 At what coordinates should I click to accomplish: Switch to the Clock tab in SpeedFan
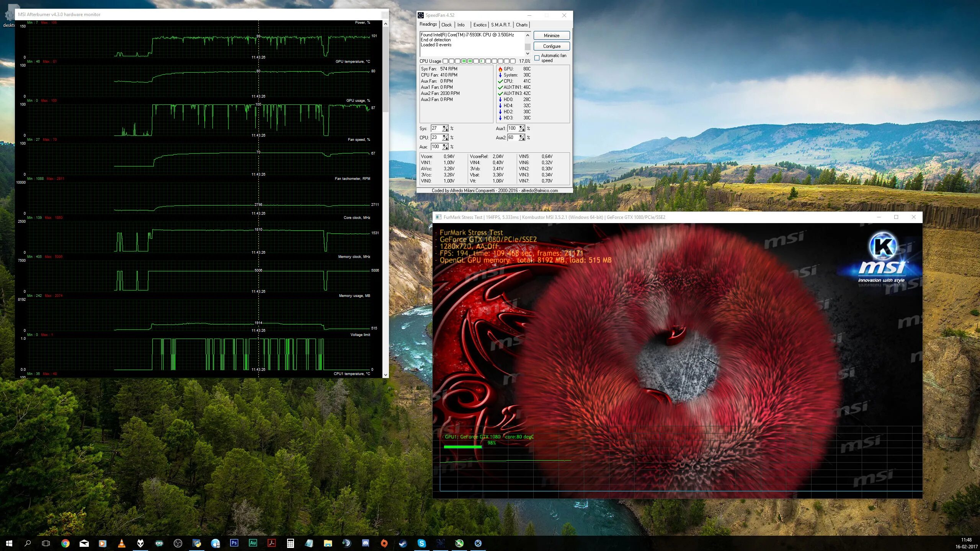point(446,25)
